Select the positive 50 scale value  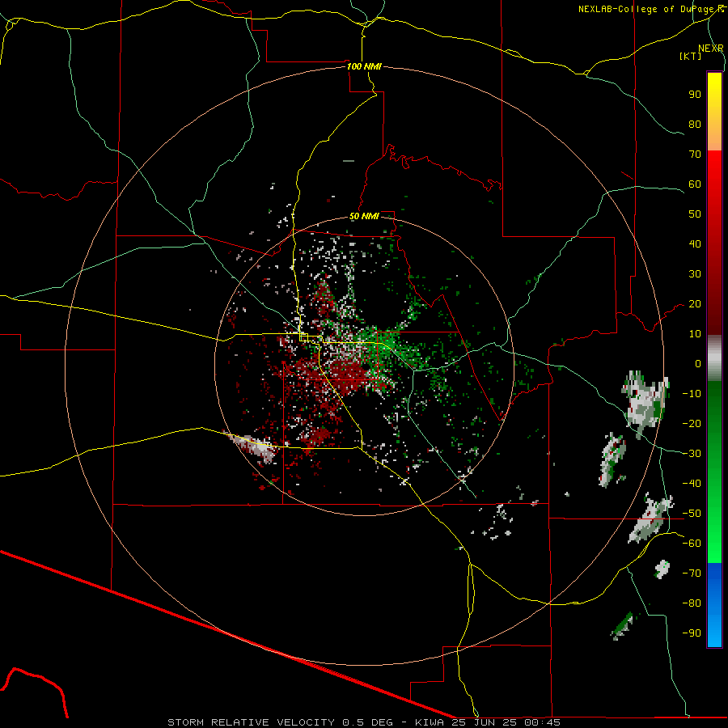[695, 214]
